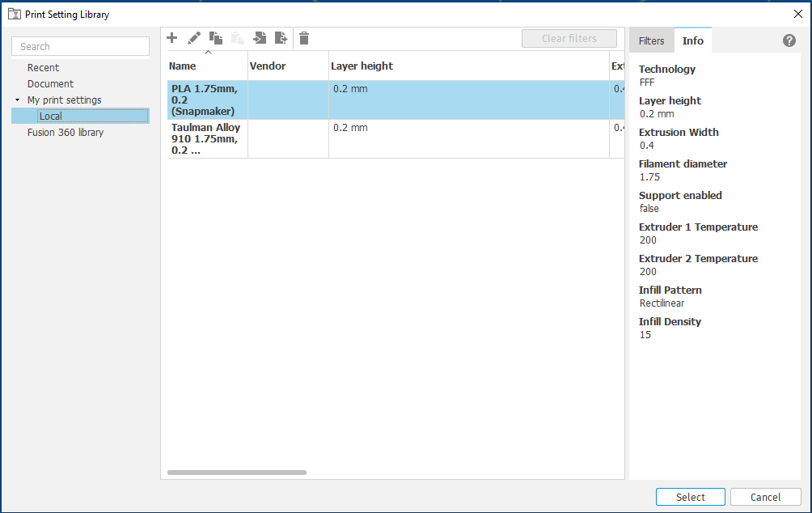The width and height of the screenshot is (812, 513).
Task: Click the Paste print setting icon
Action: coord(237,38)
